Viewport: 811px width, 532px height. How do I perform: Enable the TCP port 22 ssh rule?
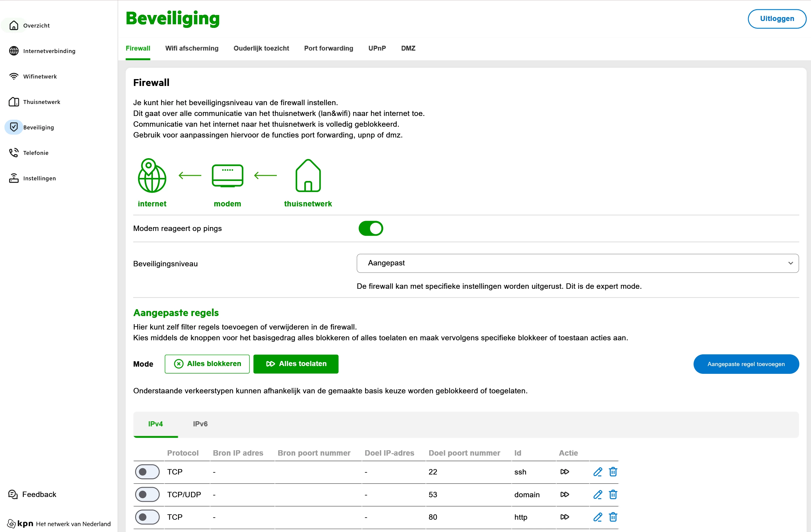pos(147,472)
